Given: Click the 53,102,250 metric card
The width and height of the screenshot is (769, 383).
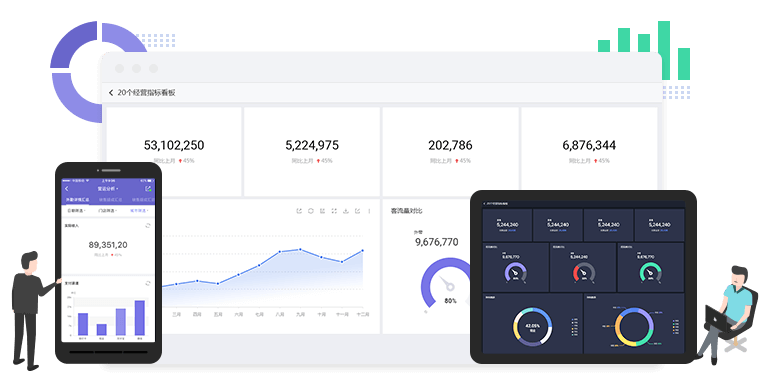Looking at the screenshot, I should point(174,152).
